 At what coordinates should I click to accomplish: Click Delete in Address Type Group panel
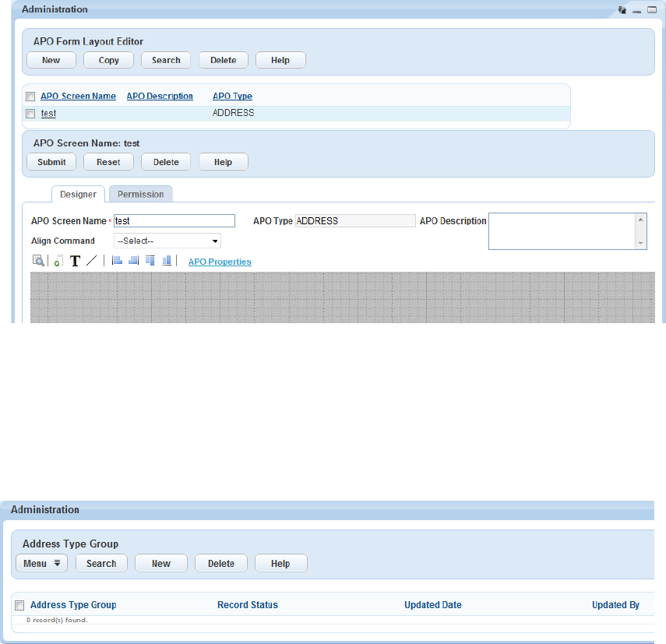221,563
